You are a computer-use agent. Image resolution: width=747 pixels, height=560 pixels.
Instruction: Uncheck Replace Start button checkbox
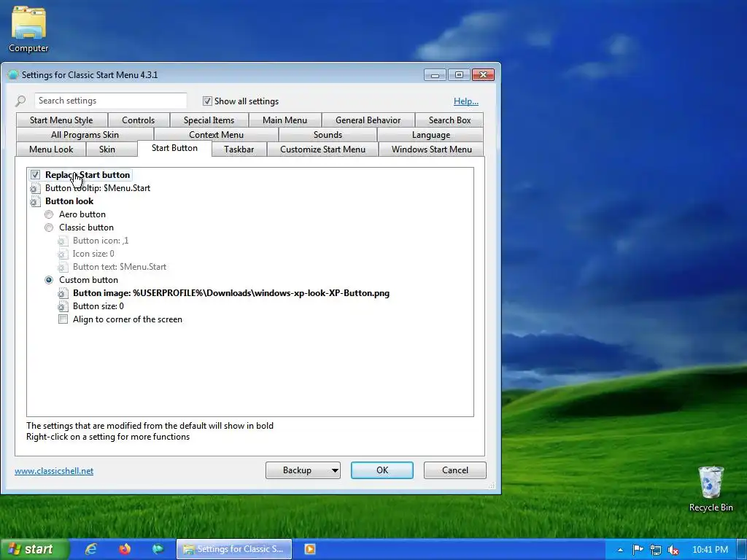point(35,175)
